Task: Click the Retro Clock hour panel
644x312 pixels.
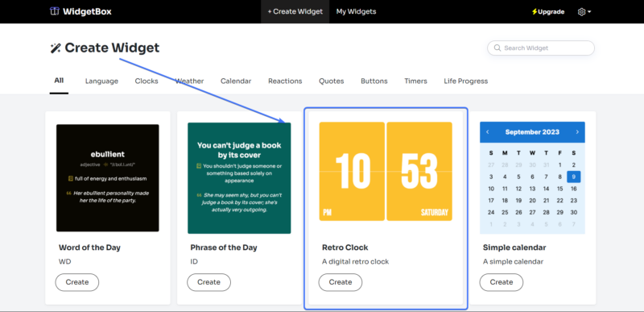Action: tap(352, 172)
